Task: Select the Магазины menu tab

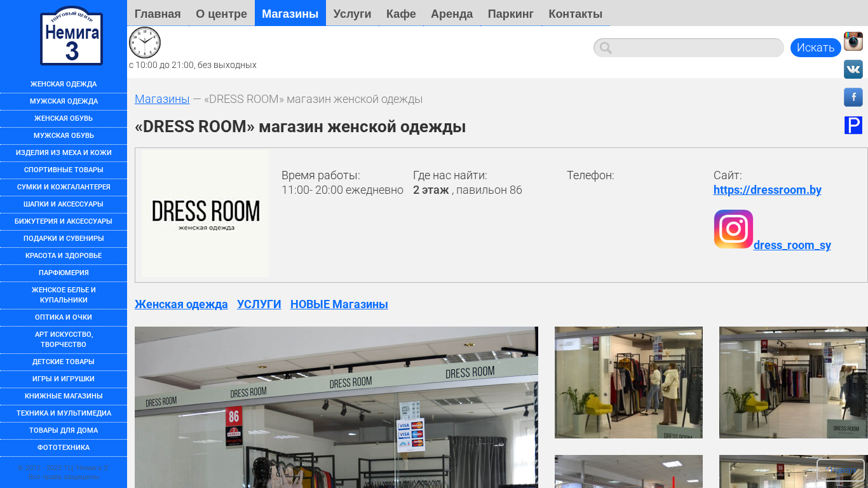Action: pyautogui.click(x=290, y=13)
